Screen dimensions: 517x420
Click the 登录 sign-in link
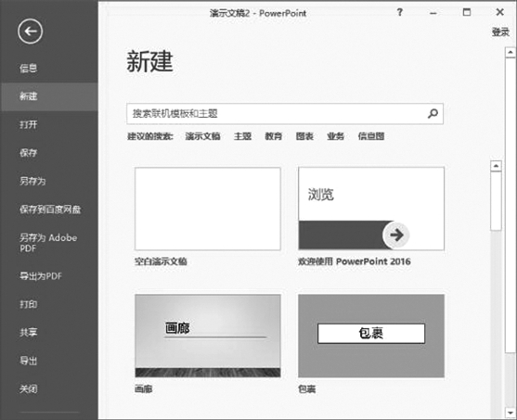coord(500,32)
